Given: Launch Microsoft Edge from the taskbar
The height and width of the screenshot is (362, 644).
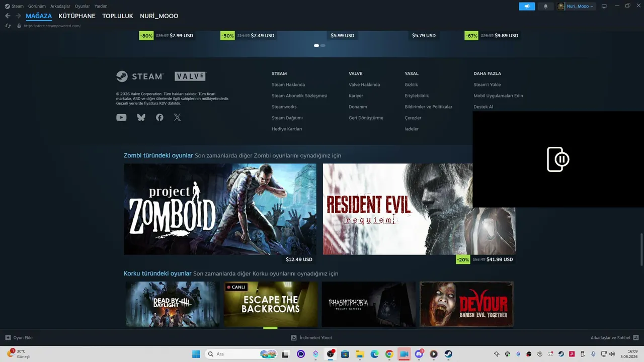Looking at the screenshot, I should point(374,354).
